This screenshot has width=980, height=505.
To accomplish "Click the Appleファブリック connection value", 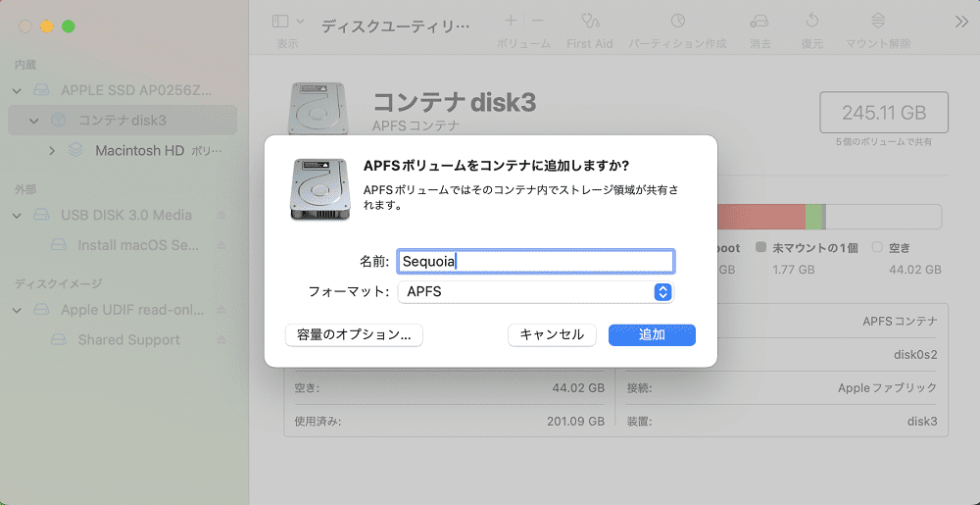I will click(888, 388).
